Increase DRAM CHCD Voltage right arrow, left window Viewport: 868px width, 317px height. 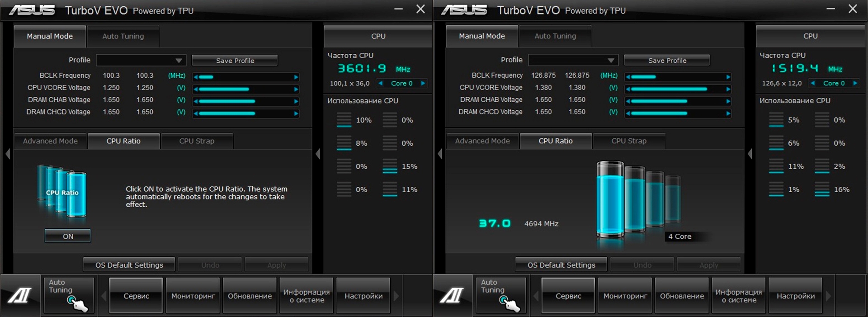296,114
